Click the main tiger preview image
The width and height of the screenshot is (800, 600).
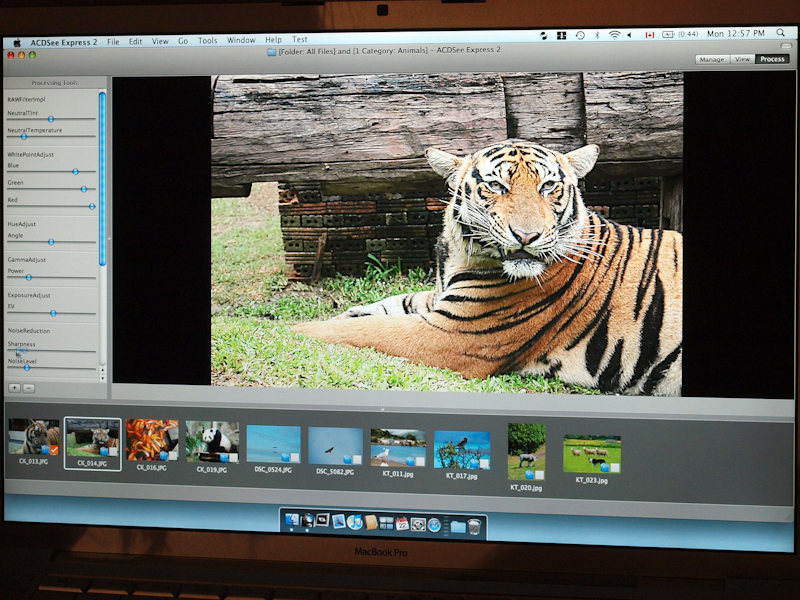click(447, 234)
